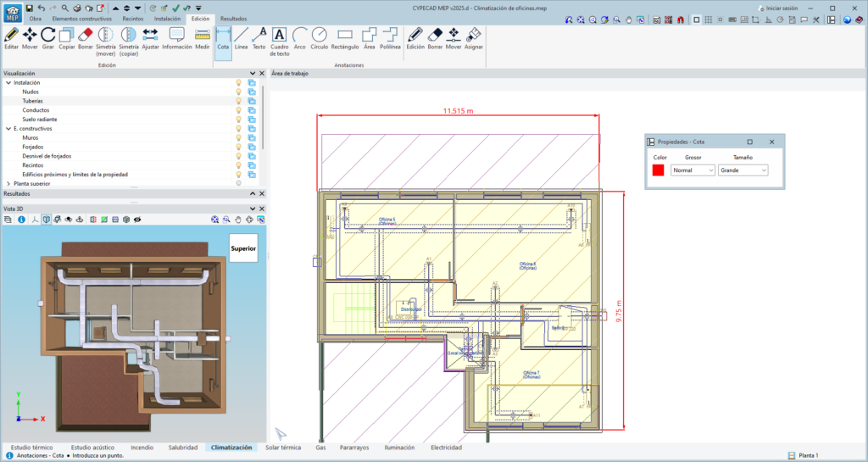Expand the Planta superior tree node
The width and height of the screenshot is (868, 462).
pos(8,183)
